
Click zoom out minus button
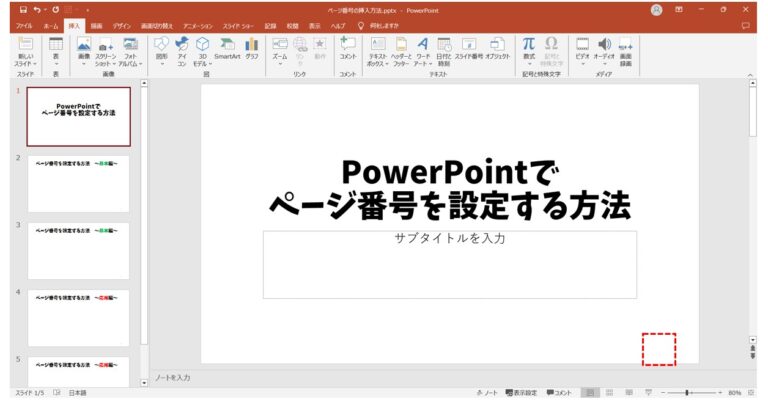[x=663, y=393]
